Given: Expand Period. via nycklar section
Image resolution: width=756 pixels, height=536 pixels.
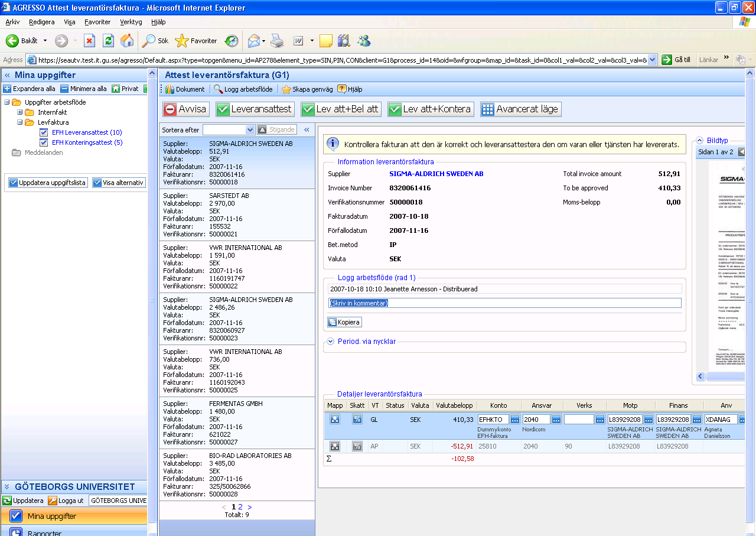Looking at the screenshot, I should (331, 341).
